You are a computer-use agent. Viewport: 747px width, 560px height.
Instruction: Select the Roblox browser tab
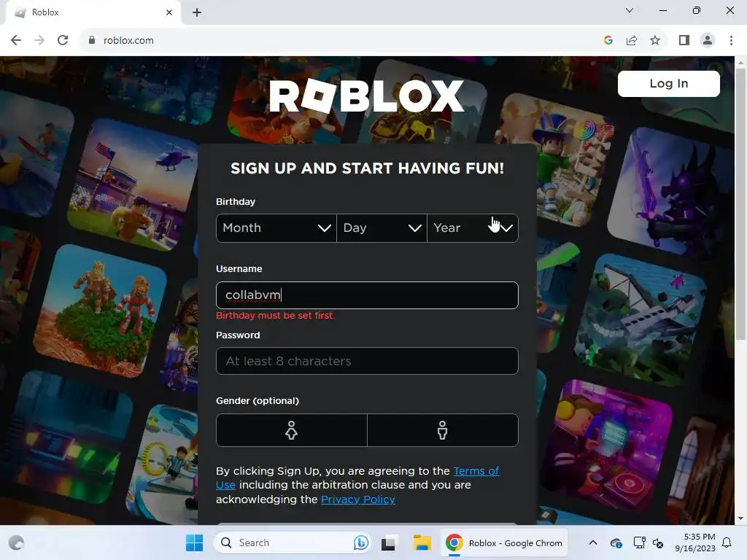[x=93, y=13]
